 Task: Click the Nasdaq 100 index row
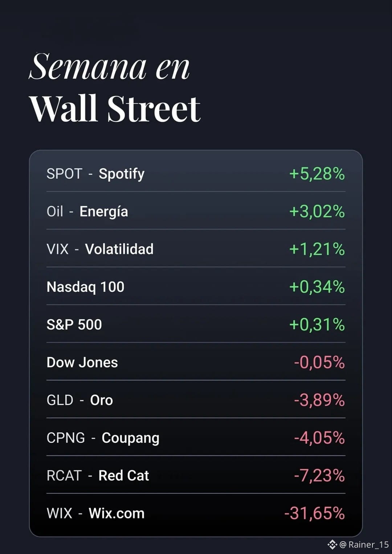(x=196, y=287)
